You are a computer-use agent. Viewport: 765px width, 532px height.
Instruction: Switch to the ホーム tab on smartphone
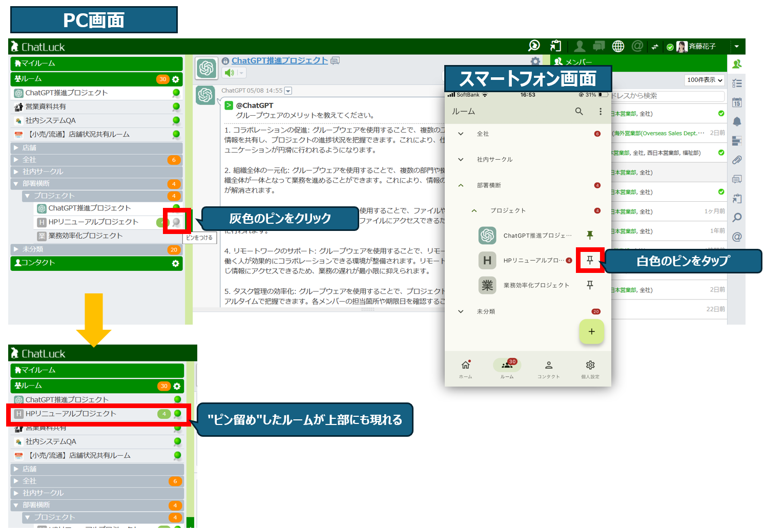pos(466,369)
